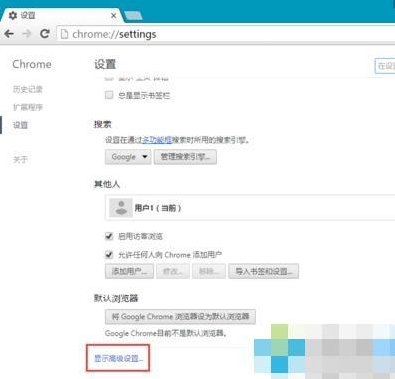Viewport: 395px width, 379px height.
Task: Open the 显示高级设置 link
Action: coord(118,359)
